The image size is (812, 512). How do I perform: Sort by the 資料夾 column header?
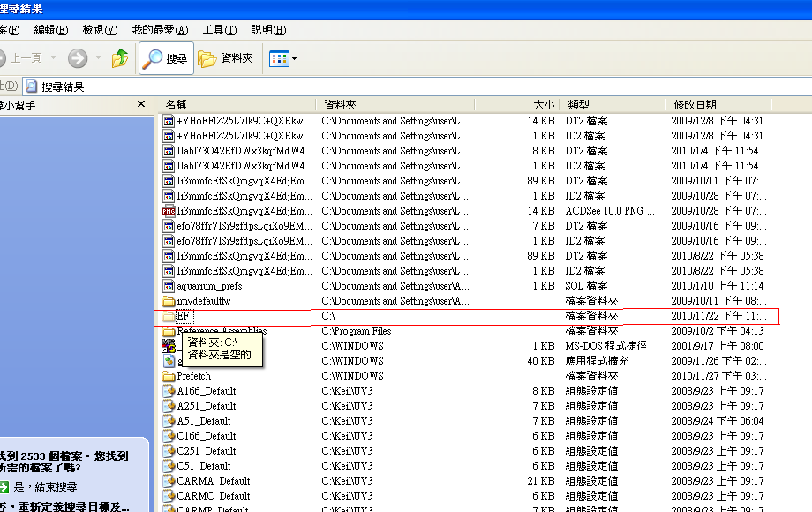[x=395, y=104]
